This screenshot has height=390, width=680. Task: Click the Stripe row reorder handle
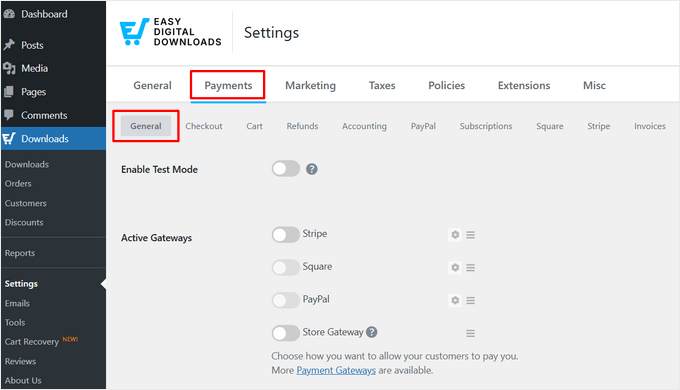click(471, 235)
